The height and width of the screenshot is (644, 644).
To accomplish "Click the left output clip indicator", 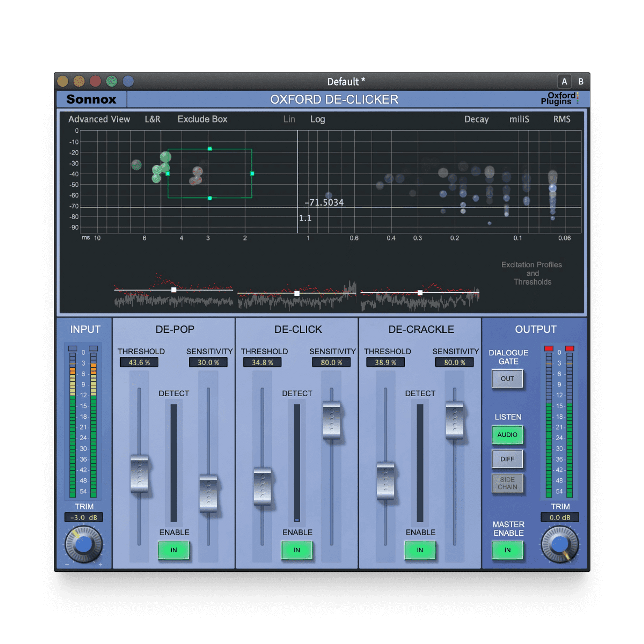I will point(549,348).
